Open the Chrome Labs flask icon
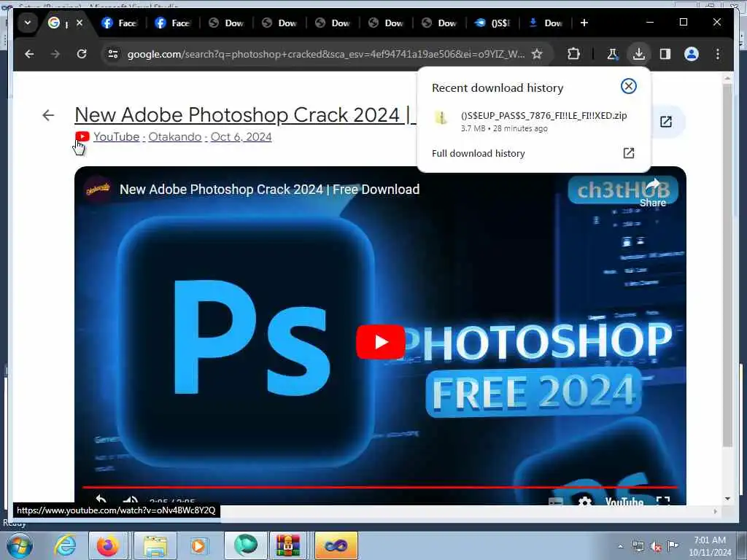The width and height of the screenshot is (747, 560). (x=612, y=54)
